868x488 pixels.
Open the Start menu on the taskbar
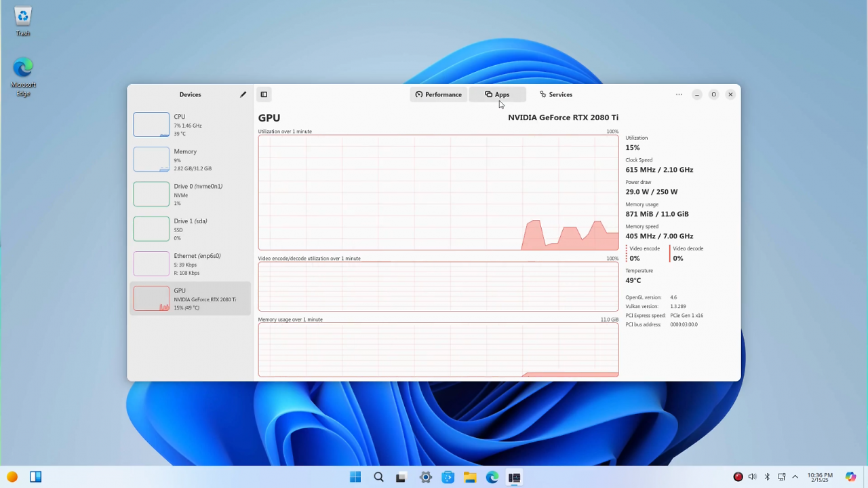[x=355, y=477]
